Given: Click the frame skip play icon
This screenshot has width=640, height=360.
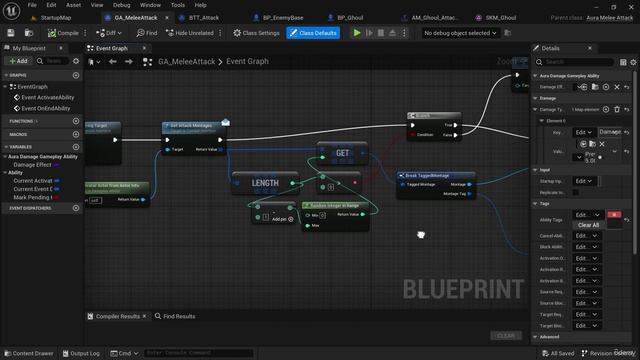Looking at the screenshot, I should (x=369, y=33).
